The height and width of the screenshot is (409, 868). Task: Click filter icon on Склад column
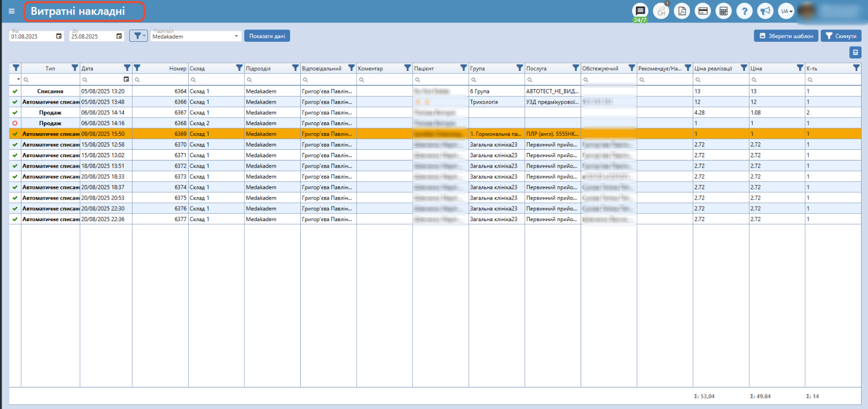[239, 68]
